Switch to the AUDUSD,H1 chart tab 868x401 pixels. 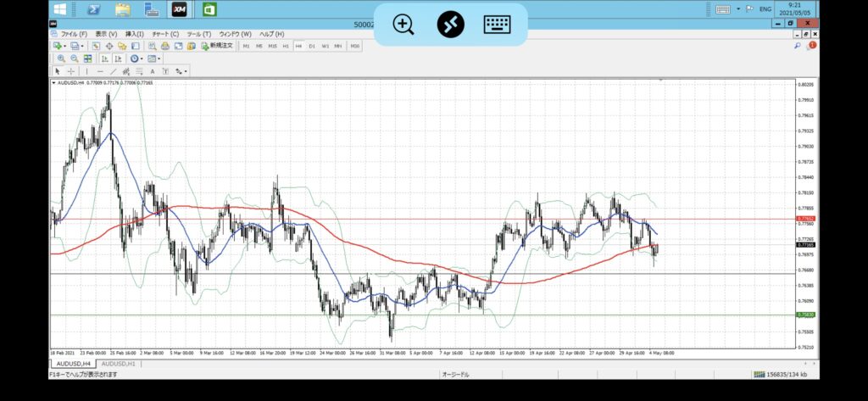pyautogui.click(x=118, y=364)
